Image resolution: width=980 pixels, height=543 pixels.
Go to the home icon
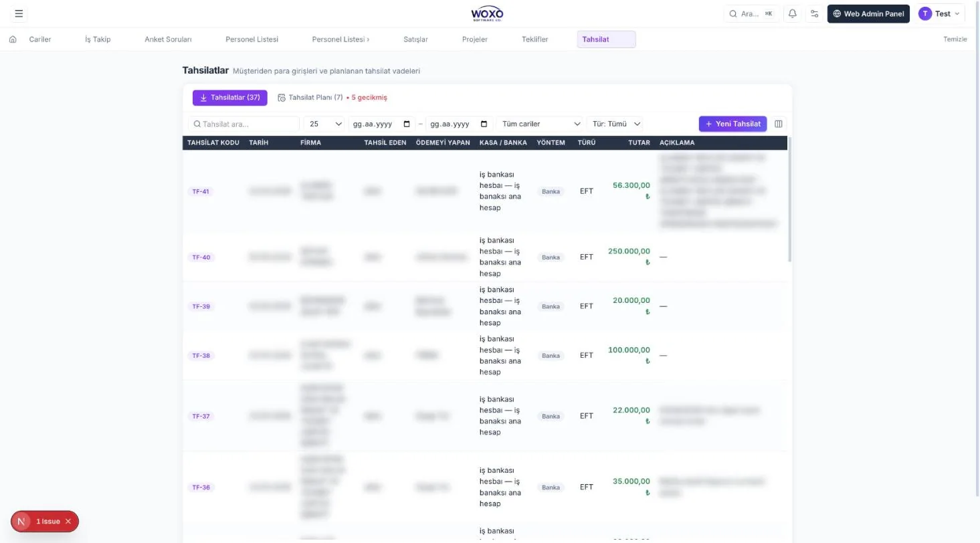(x=13, y=39)
